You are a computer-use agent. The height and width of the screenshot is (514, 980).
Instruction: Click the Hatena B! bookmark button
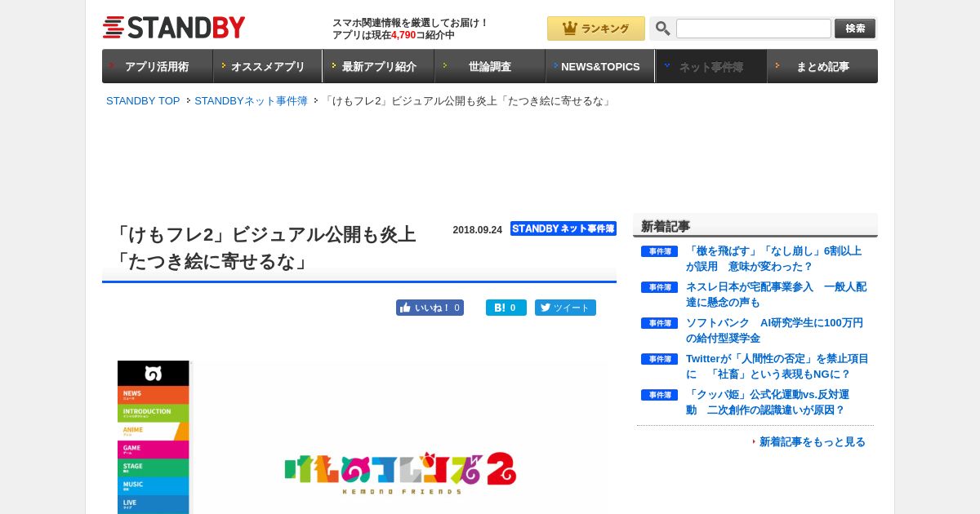[506, 308]
